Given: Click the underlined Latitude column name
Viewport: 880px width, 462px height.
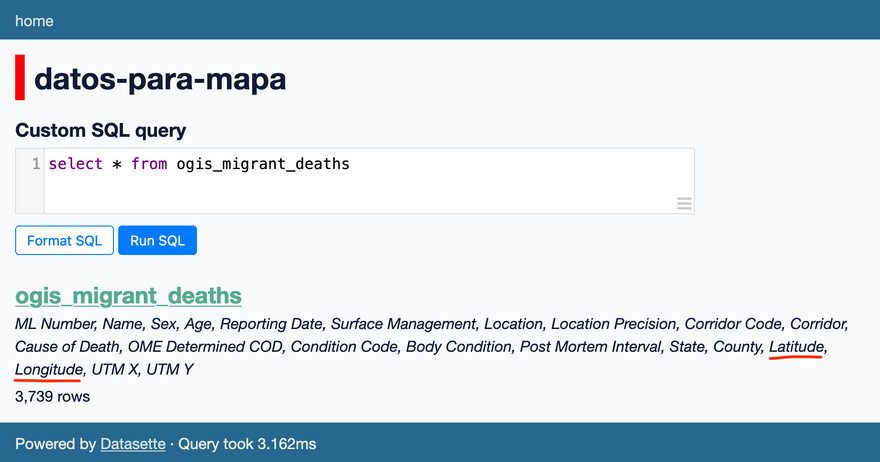Looking at the screenshot, I should [796, 347].
